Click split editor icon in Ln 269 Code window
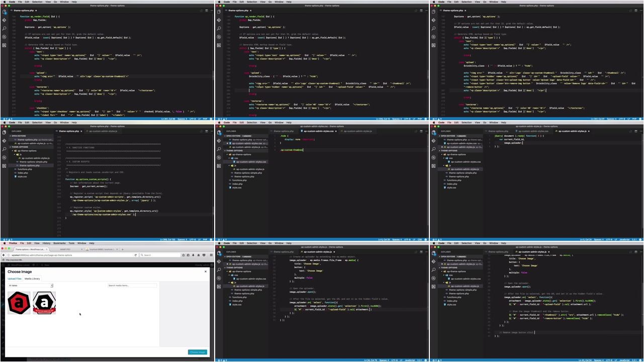 click(207, 131)
